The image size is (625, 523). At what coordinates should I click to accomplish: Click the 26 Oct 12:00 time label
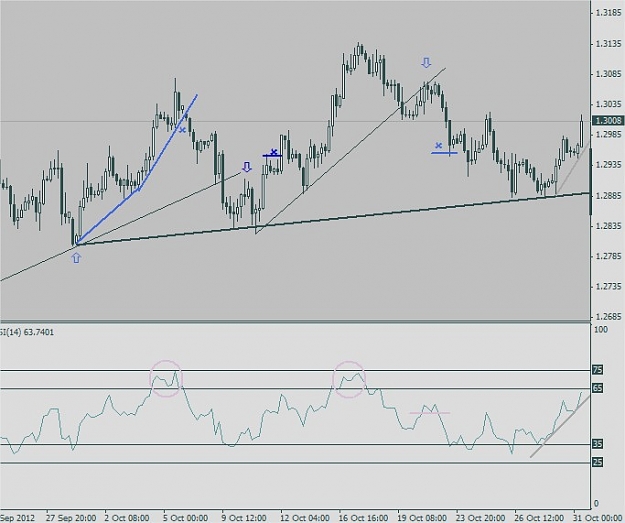tap(539, 518)
